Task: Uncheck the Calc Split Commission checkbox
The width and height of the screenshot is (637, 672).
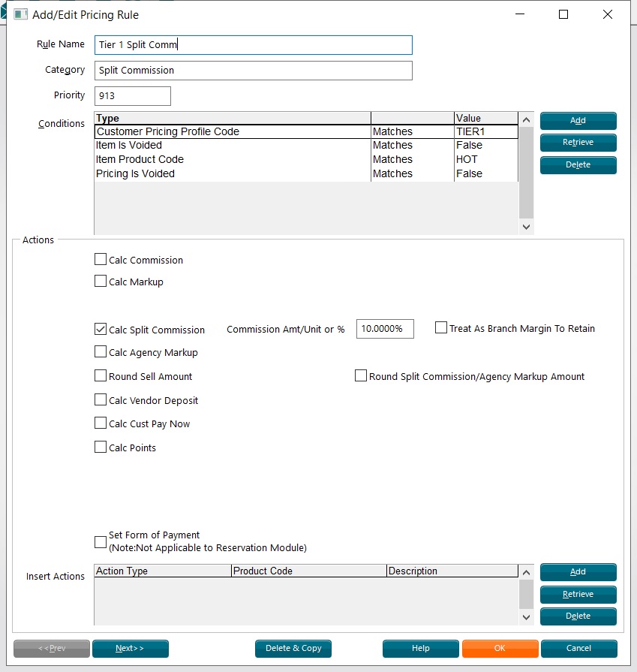Action: pyautogui.click(x=101, y=329)
